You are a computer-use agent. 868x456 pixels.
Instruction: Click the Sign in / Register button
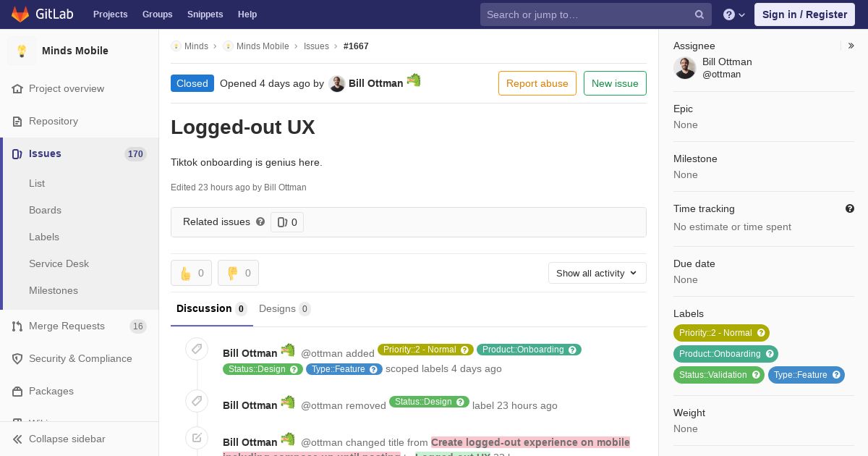[x=804, y=14]
